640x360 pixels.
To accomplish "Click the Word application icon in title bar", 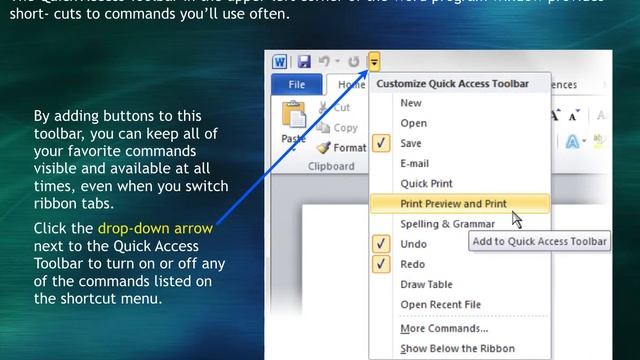I will 280,62.
